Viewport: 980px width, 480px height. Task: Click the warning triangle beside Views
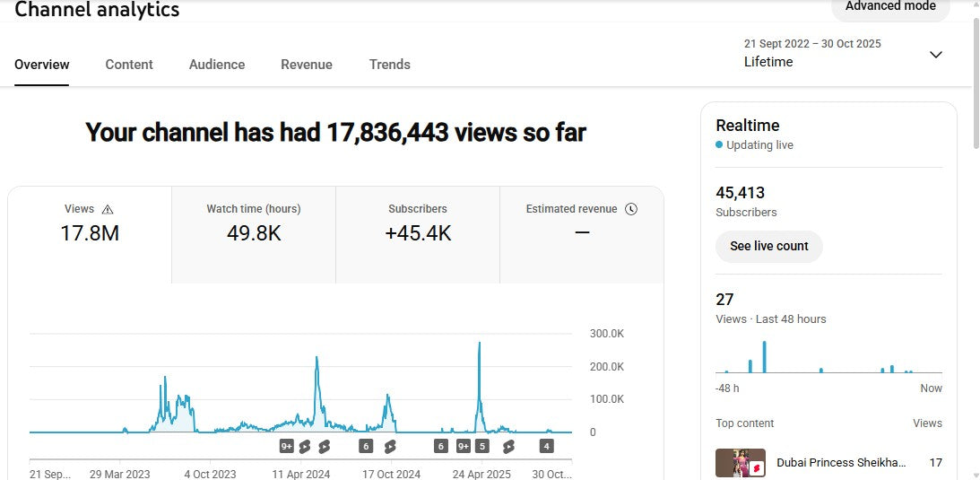tap(108, 209)
